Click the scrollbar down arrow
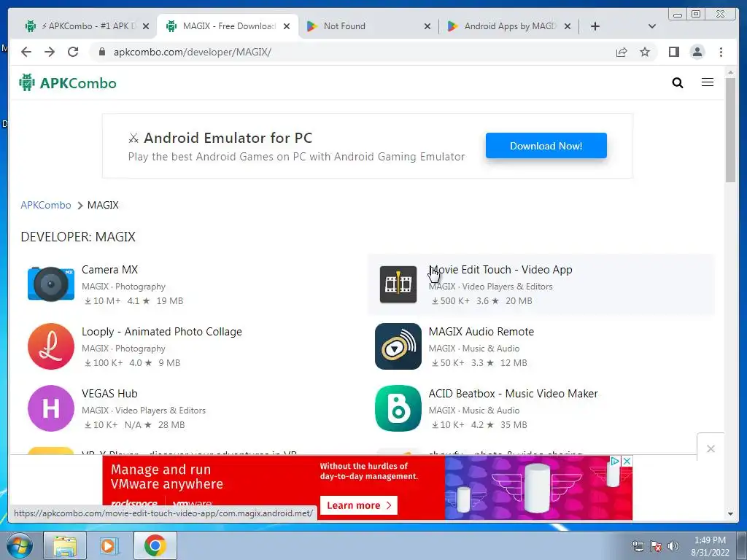 (730, 514)
